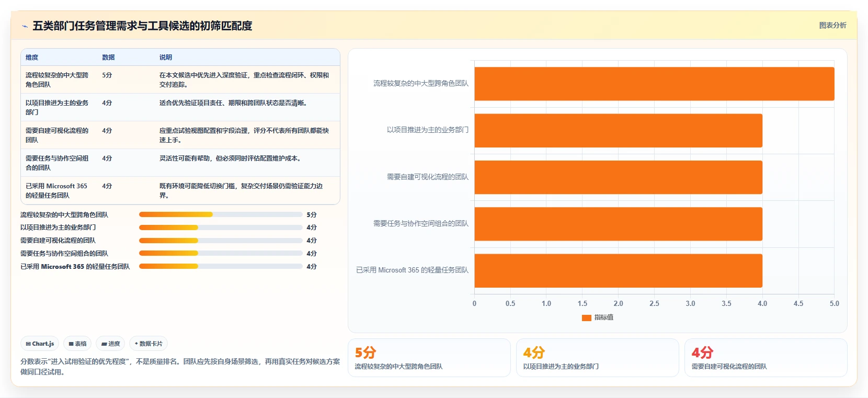The height and width of the screenshot is (398, 868).
Task: Click the 5分 data card
Action: click(x=429, y=358)
